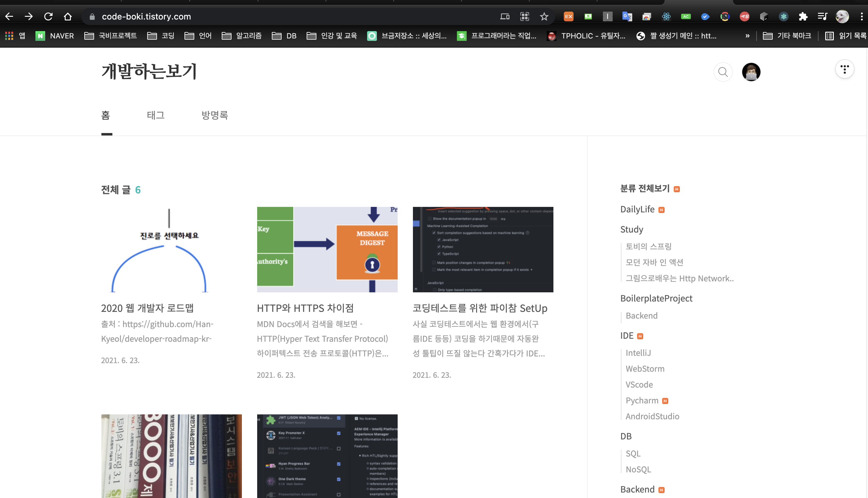The height and width of the screenshot is (498, 868).
Task: Select the 토비의 스프링 subcategory
Action: [648, 246]
